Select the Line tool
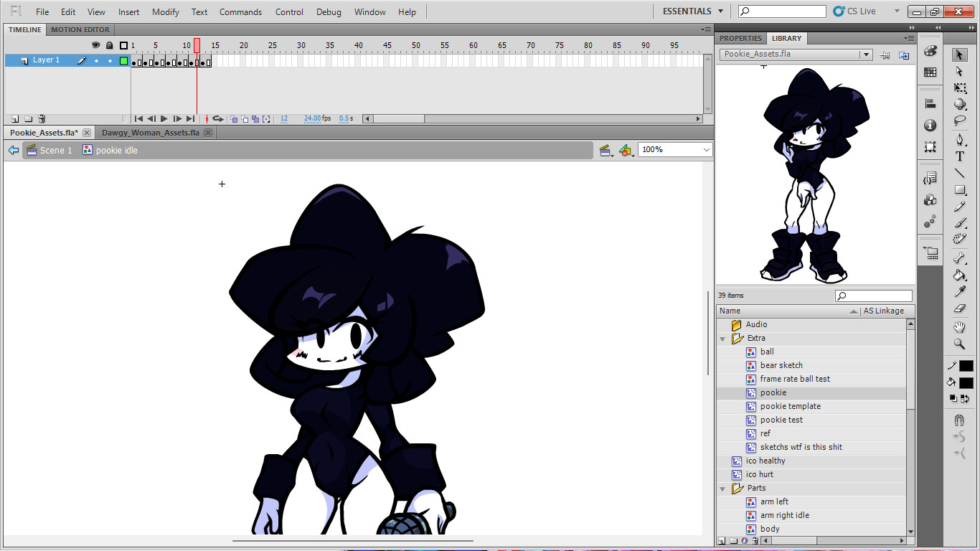The height and width of the screenshot is (551, 980). 960,173
